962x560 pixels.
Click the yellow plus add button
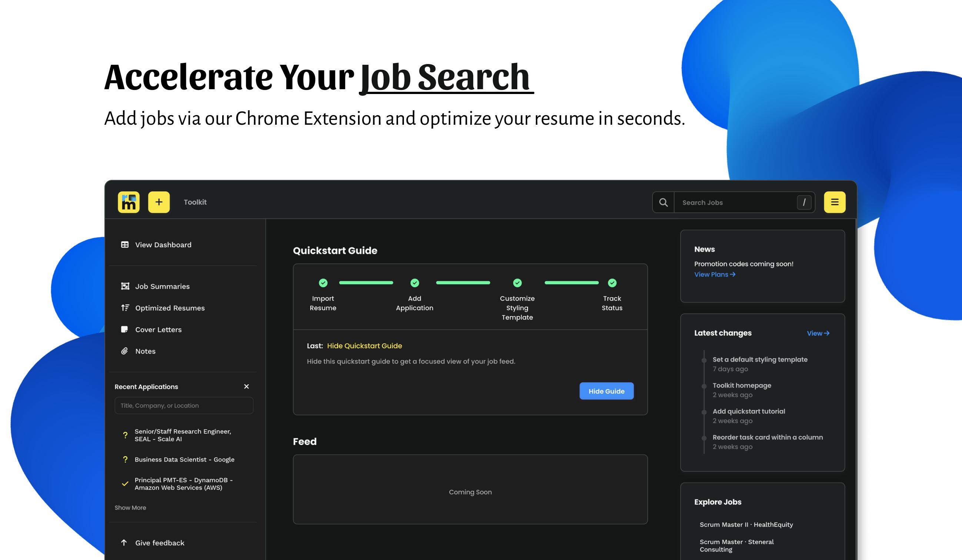pos(159,202)
